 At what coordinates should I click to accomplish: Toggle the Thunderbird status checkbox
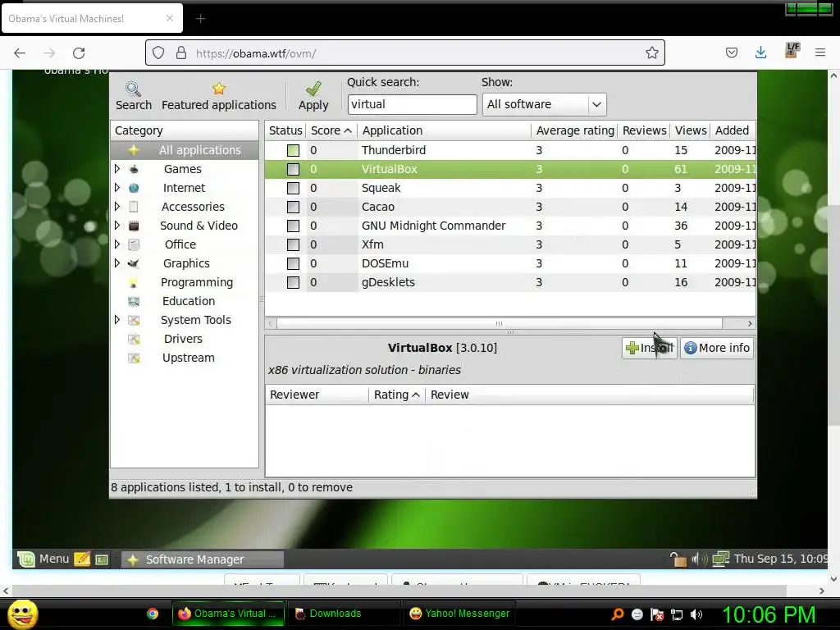(x=293, y=151)
